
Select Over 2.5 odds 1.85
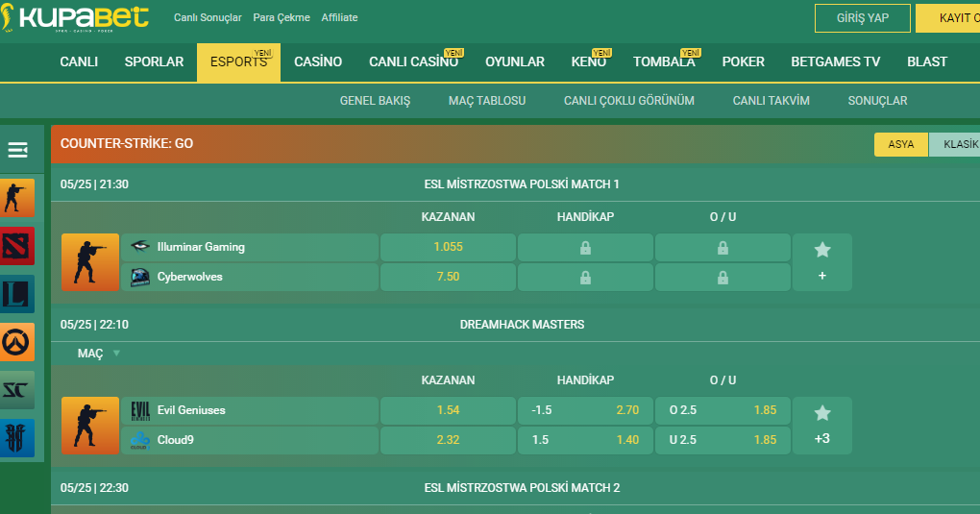tap(723, 411)
